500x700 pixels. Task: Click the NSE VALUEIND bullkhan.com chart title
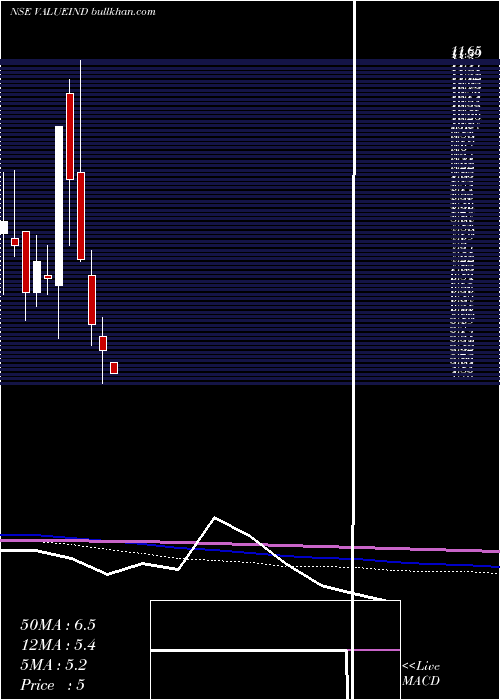coord(83,12)
